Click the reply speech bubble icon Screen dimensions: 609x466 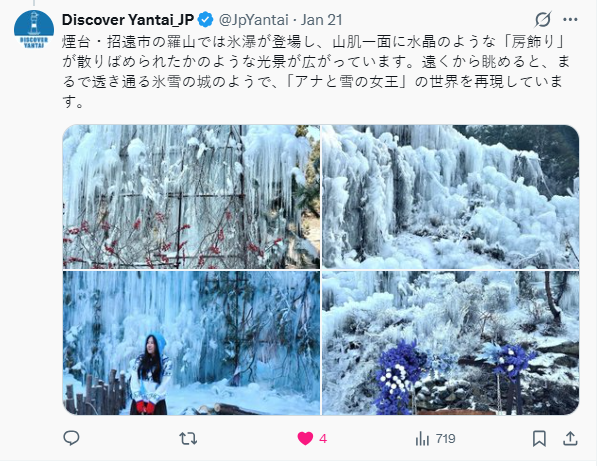71,438
